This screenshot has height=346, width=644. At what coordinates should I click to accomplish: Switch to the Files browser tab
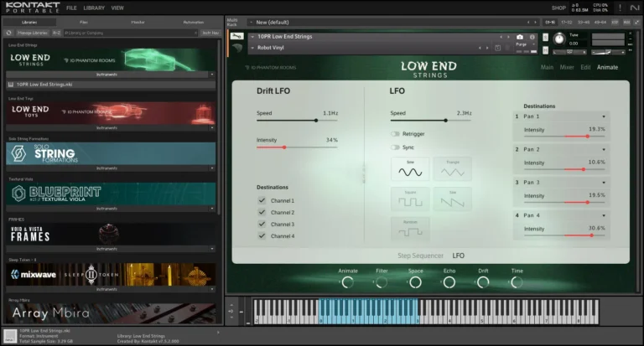pyautogui.click(x=84, y=22)
